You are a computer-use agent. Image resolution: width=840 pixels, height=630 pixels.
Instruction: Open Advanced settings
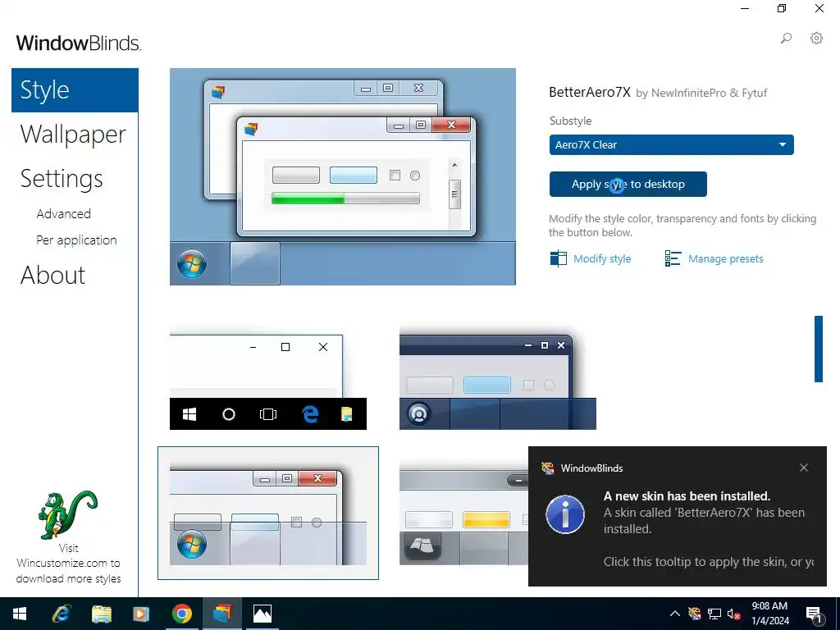pyautogui.click(x=63, y=214)
